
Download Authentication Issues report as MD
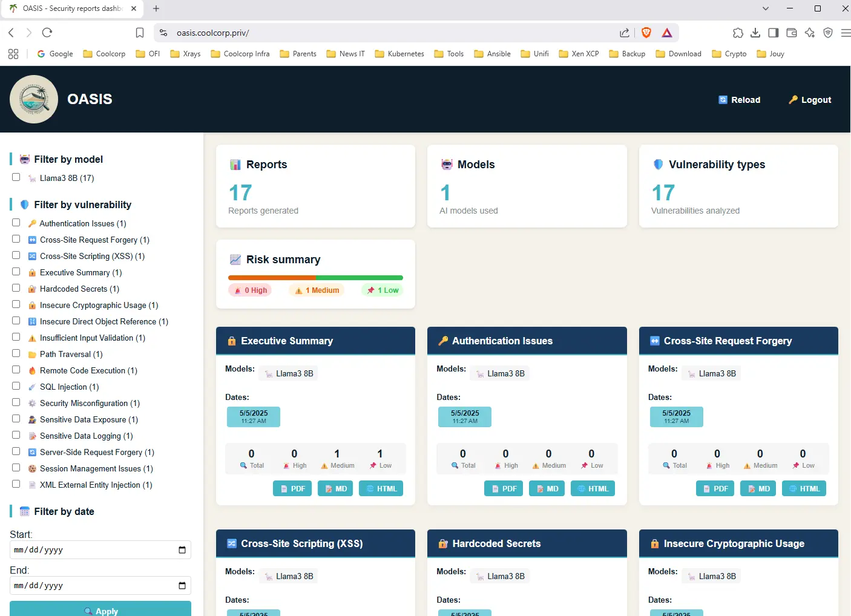coord(547,488)
